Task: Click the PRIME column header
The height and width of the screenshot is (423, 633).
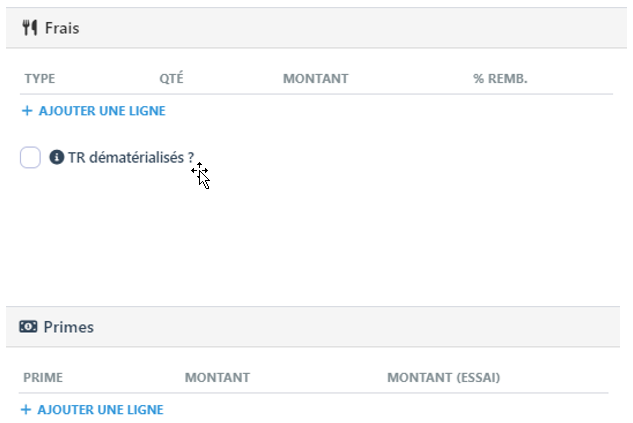Action: (x=42, y=377)
